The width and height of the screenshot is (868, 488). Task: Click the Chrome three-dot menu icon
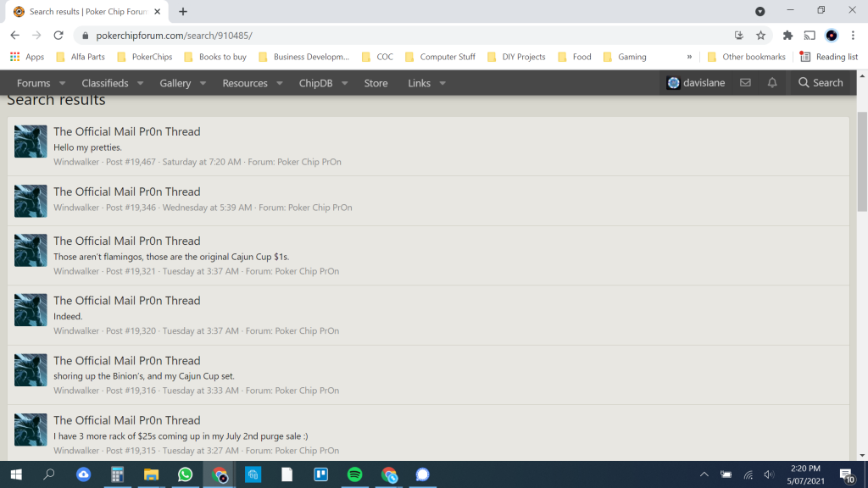tap(853, 36)
